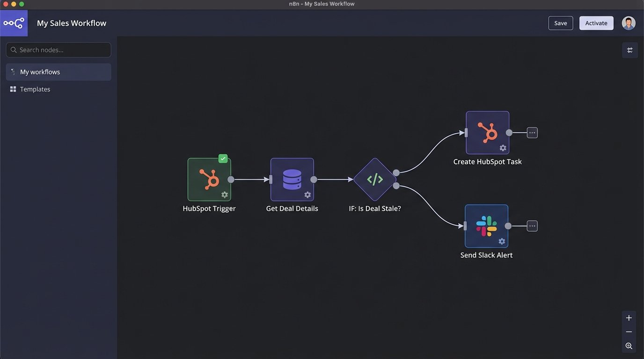Image resolution: width=644 pixels, height=359 pixels.
Task: Save the workflow
Action: click(x=560, y=22)
